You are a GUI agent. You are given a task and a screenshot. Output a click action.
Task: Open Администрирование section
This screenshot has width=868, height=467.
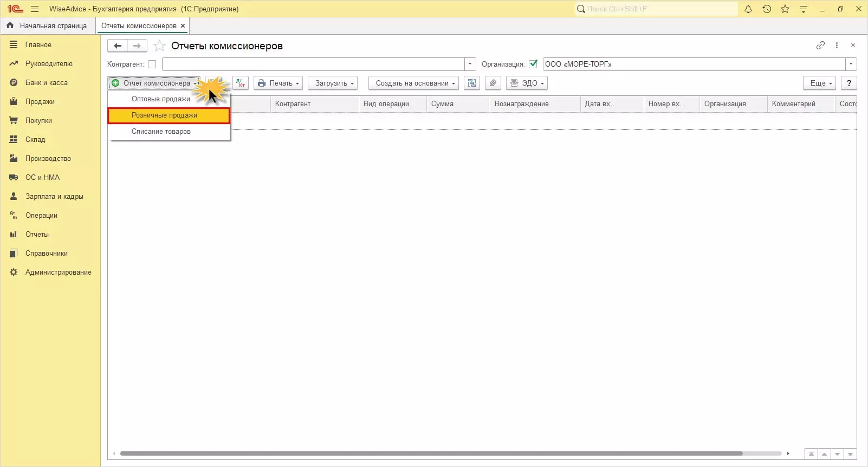[59, 273]
